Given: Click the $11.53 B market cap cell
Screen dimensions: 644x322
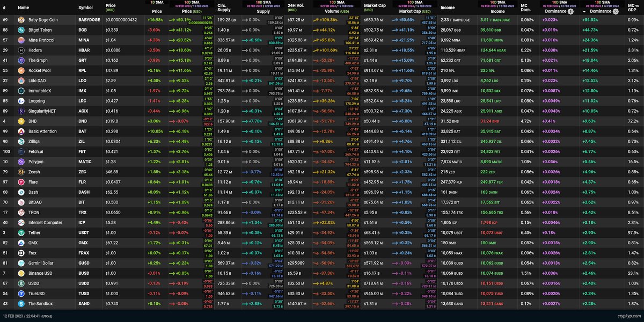Looking at the screenshot, I should click(x=372, y=162).
